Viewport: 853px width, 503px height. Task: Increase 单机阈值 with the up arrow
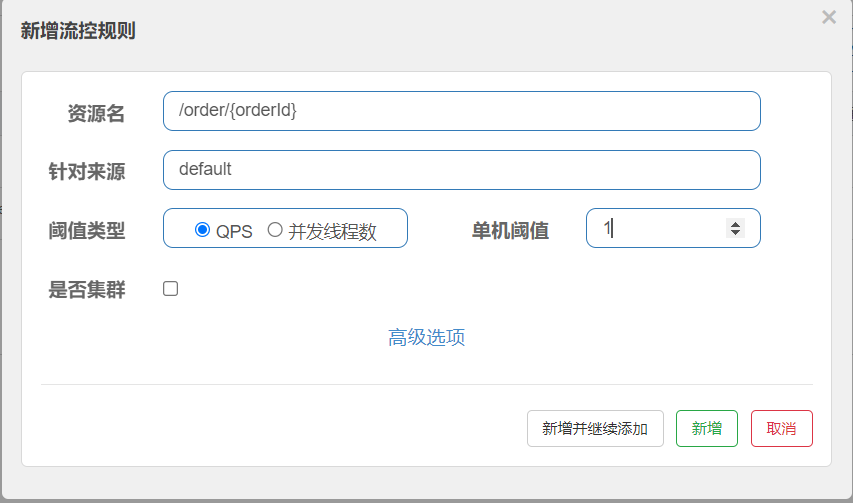735,224
